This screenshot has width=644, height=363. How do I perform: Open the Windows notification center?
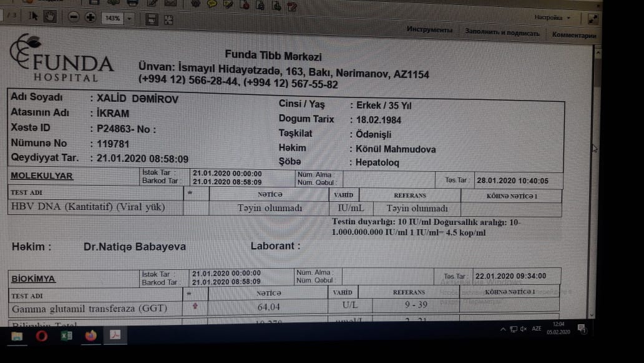coord(582,328)
